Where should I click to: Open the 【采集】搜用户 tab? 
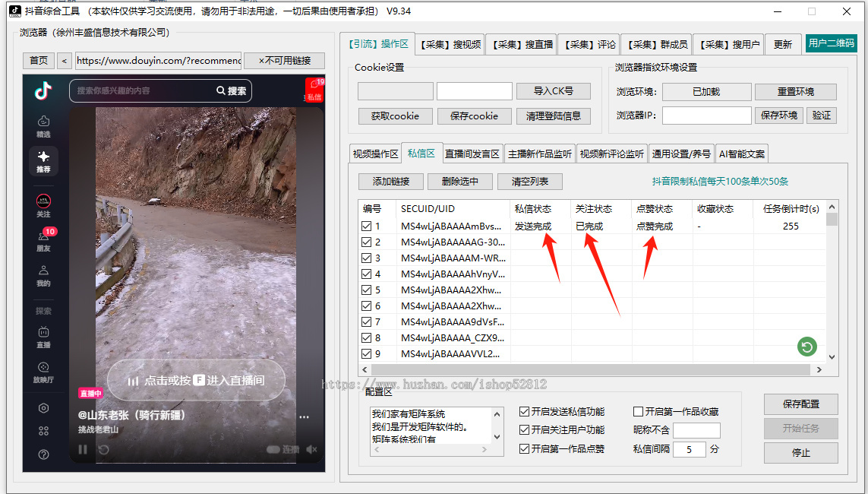tap(728, 44)
